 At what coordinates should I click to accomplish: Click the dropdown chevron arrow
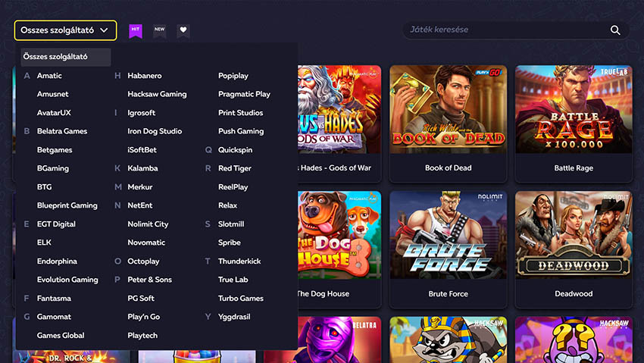(104, 30)
